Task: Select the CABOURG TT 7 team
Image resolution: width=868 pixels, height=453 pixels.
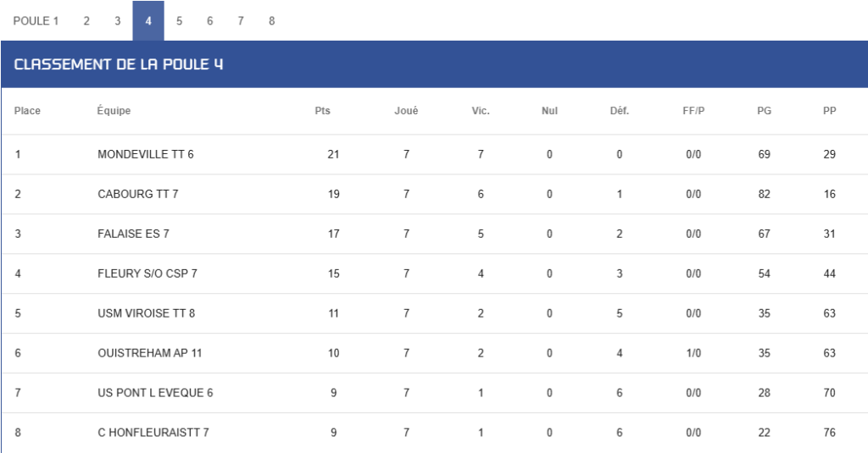Action: coord(138,194)
